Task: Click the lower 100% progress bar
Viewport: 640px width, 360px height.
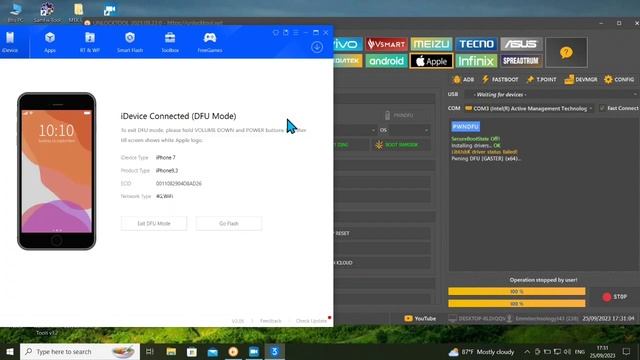Action: point(516,303)
